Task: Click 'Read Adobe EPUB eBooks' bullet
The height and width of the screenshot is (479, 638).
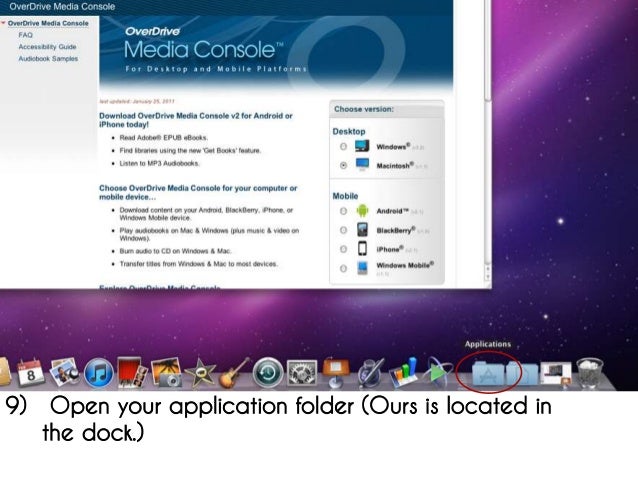Action: [x=164, y=138]
